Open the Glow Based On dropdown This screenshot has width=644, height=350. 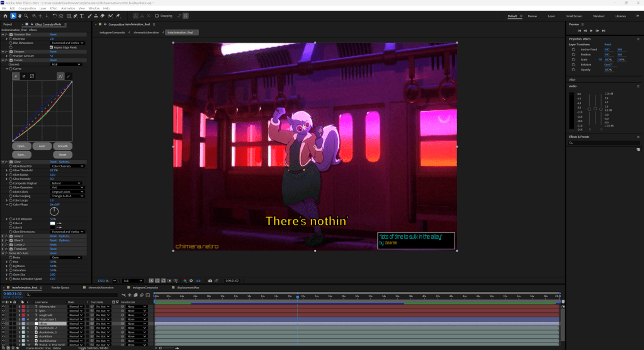[67, 166]
